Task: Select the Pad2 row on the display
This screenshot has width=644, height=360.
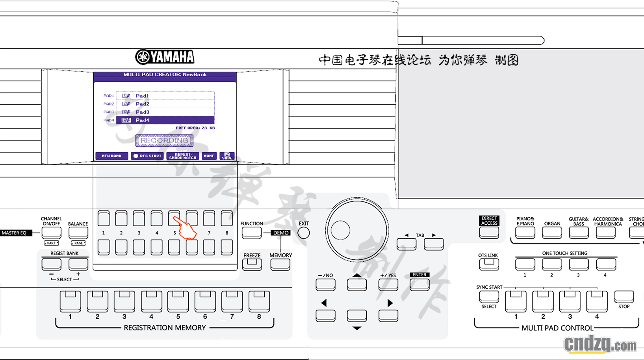Action: 165,104
